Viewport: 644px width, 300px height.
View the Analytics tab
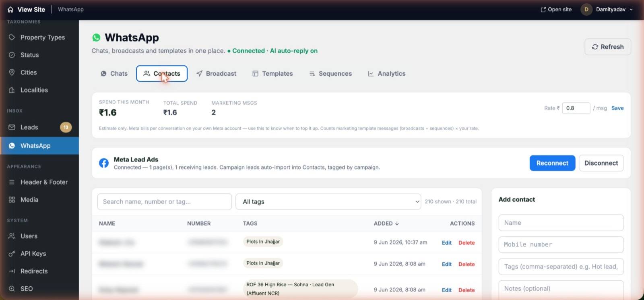[x=386, y=74]
